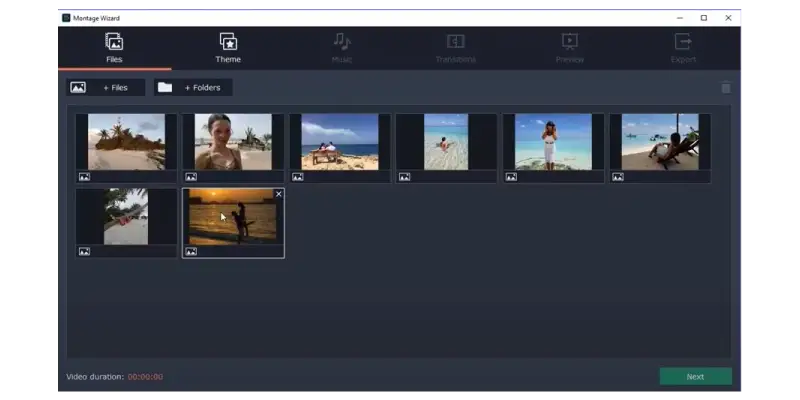Image resolution: width=800 pixels, height=400 pixels.
Task: Click the Montage Wizard app icon in title bar
Action: tap(66, 18)
